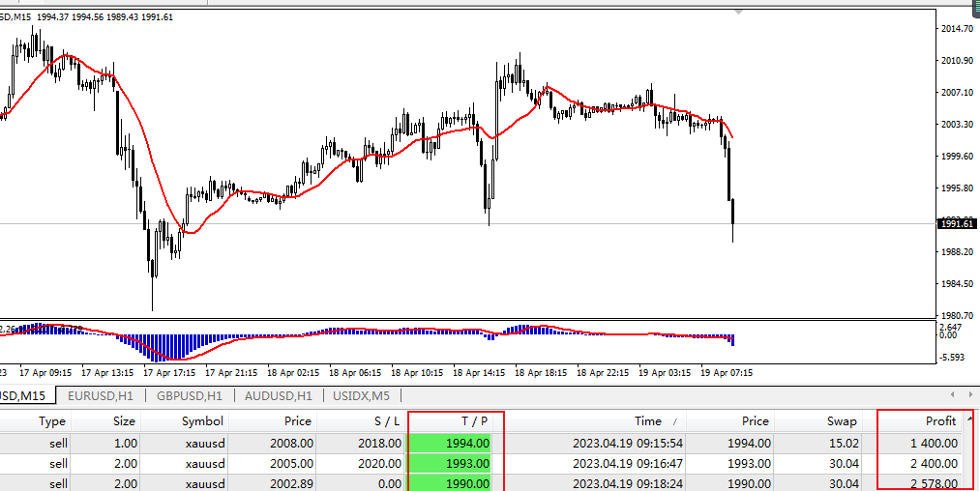Image resolution: width=980 pixels, height=491 pixels.
Task: Click the price scale label 1988.20
Action: (x=957, y=251)
